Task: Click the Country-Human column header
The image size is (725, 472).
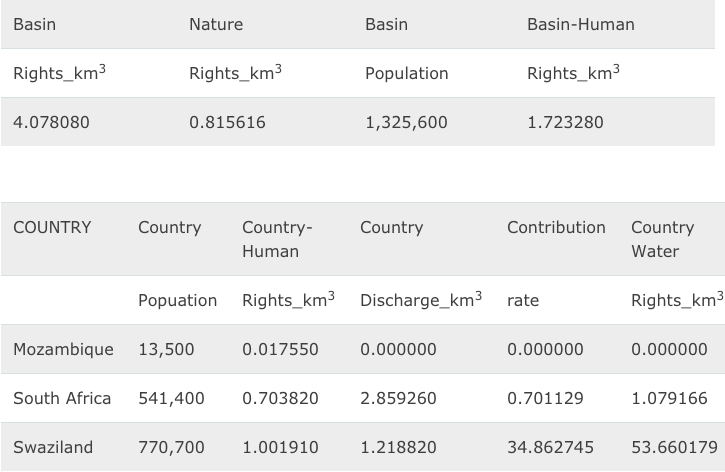Action: click(x=277, y=239)
